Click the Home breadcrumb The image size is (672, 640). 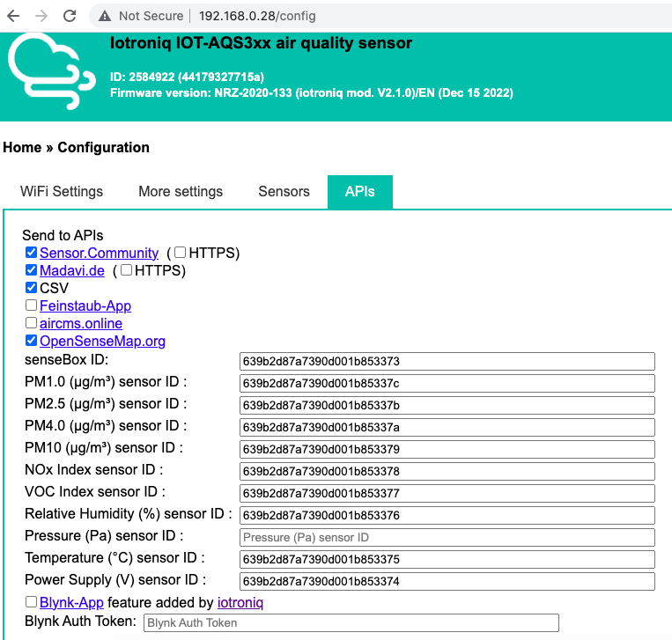(x=22, y=148)
